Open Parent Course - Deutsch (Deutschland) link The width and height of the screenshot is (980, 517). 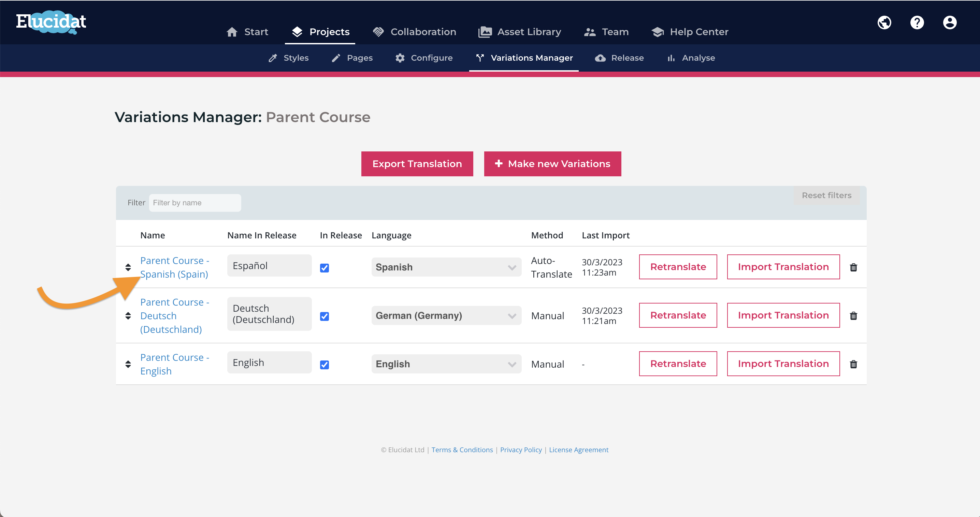click(175, 315)
